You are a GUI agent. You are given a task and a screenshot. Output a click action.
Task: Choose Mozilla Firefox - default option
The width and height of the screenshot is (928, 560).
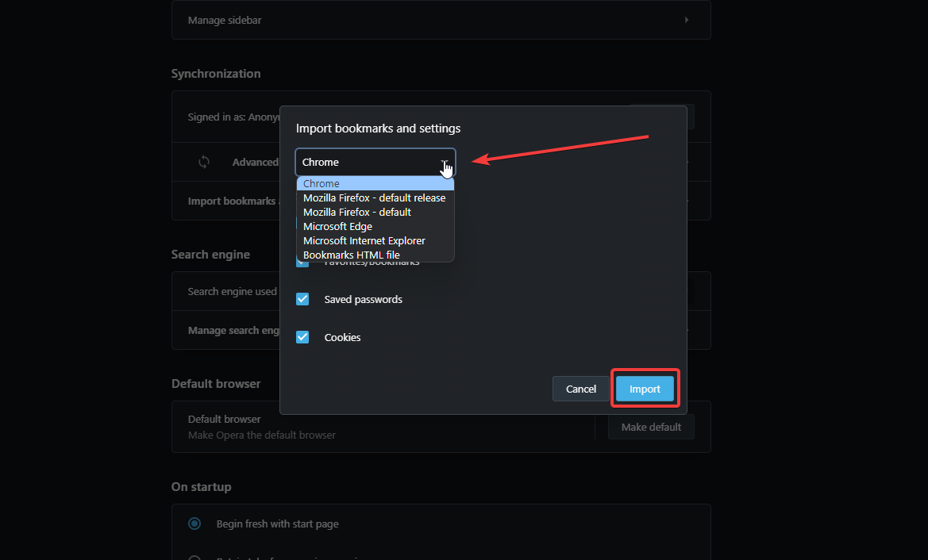[375, 213]
